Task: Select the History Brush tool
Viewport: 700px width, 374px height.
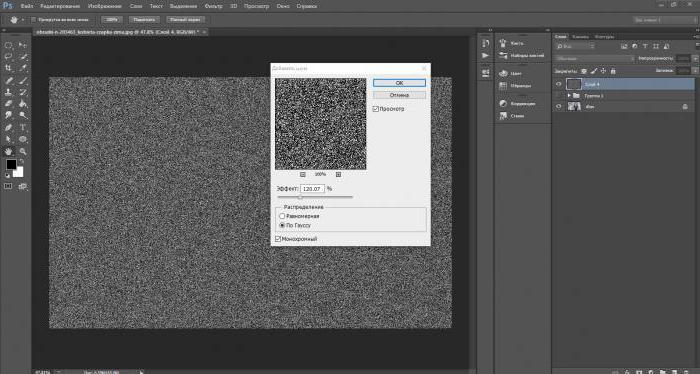Action: click(x=23, y=92)
